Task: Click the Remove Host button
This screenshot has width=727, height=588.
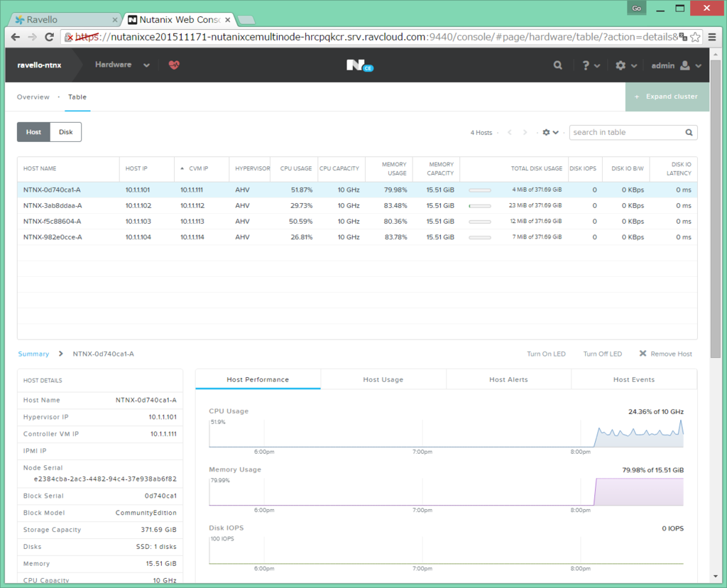Action: pyautogui.click(x=666, y=354)
